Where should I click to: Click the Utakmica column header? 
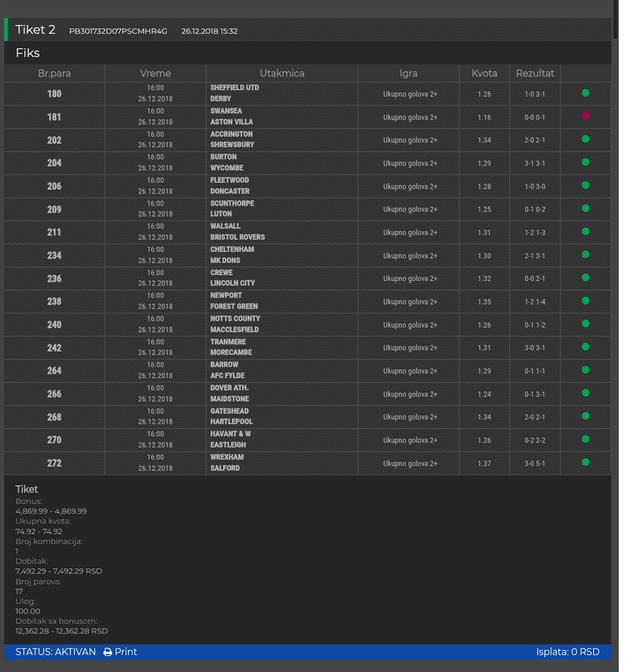click(281, 73)
